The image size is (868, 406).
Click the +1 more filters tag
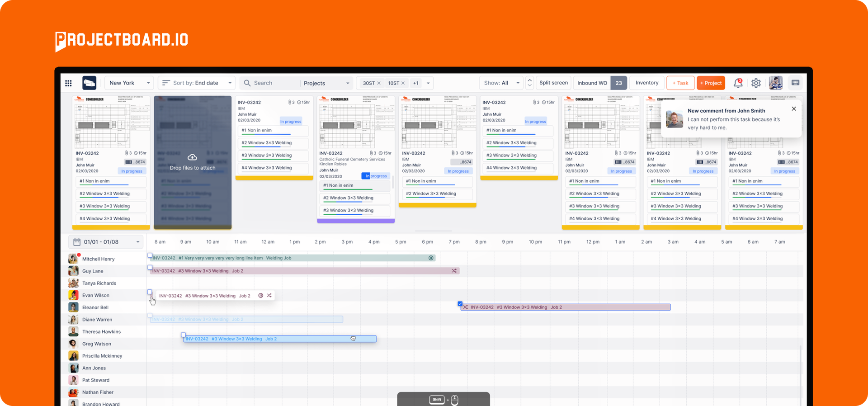416,83
